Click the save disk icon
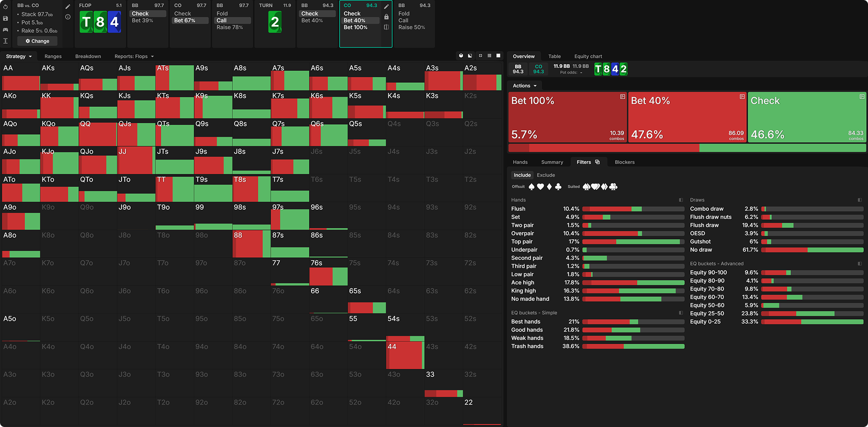868x427 pixels. 5,18
